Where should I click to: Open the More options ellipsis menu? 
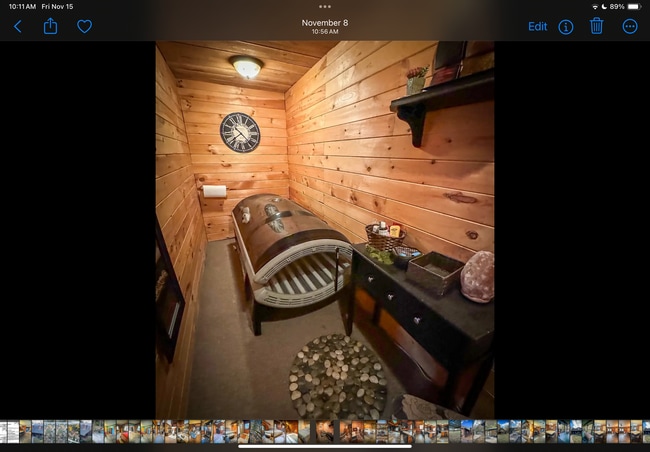[x=630, y=27]
